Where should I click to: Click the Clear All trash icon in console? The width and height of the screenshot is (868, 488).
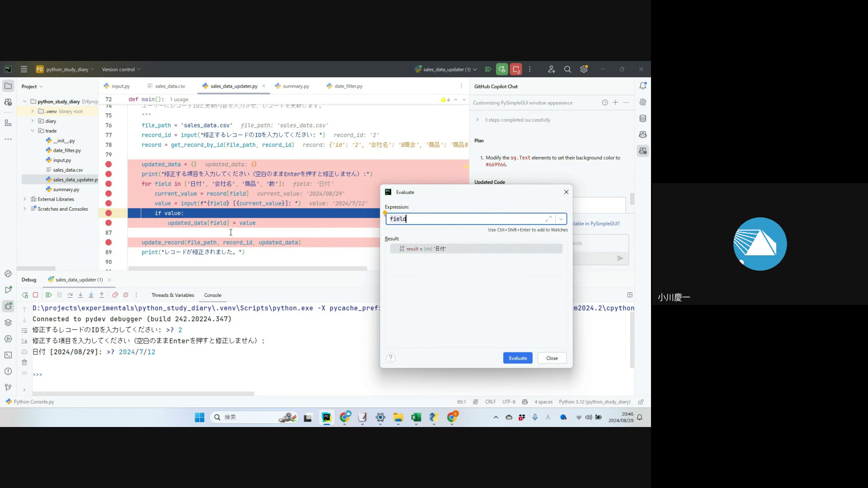[x=24, y=362]
